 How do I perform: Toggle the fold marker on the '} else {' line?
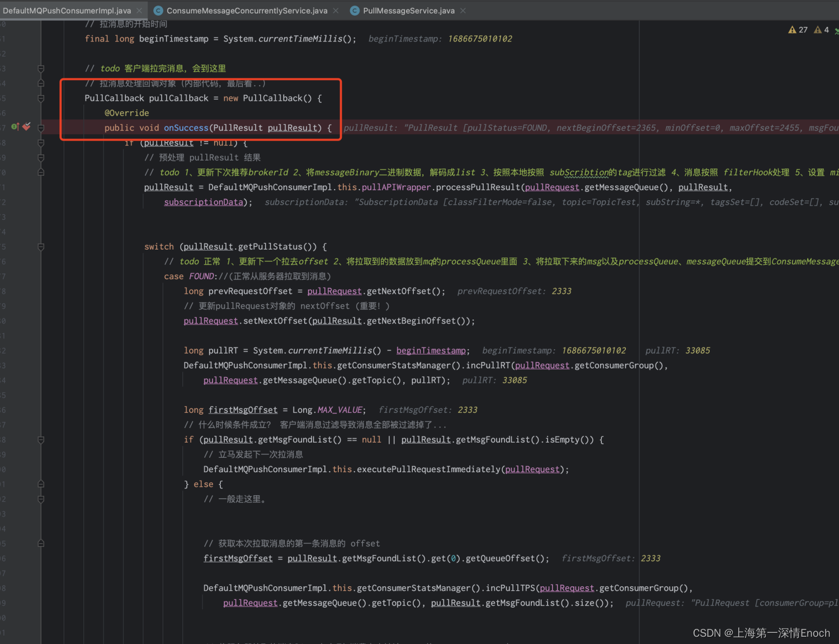(41, 484)
